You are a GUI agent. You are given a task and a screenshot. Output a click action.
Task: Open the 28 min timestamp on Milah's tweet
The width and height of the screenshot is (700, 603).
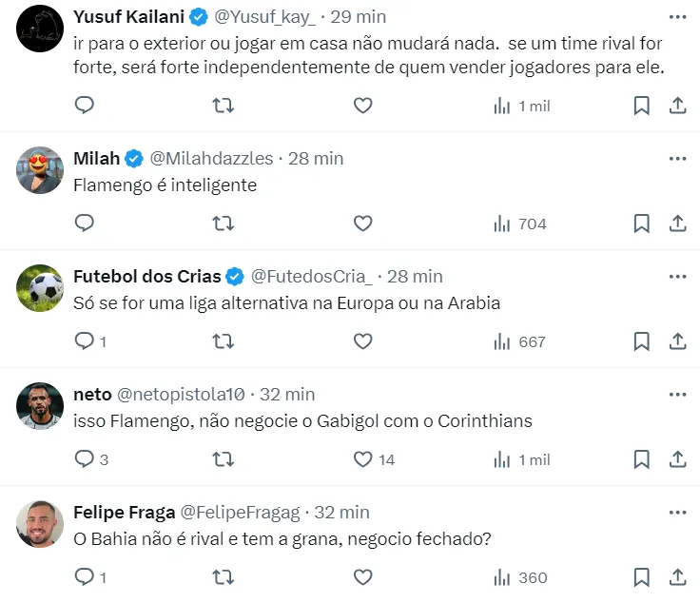point(316,158)
